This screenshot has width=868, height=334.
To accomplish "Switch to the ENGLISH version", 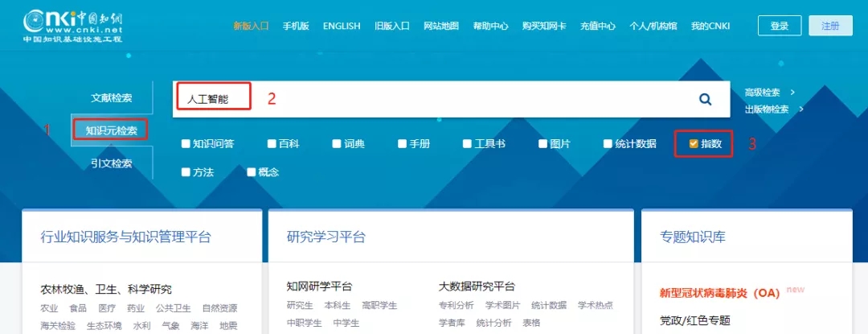I will [342, 26].
